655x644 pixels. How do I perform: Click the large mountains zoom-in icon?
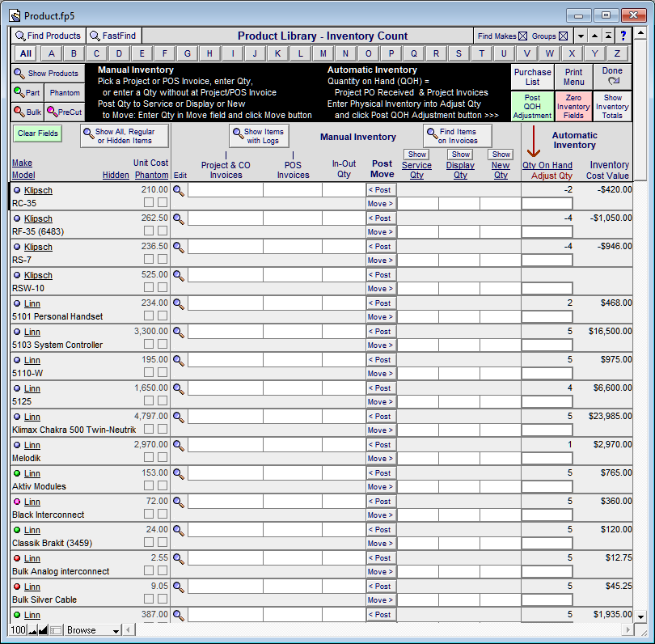43,629
